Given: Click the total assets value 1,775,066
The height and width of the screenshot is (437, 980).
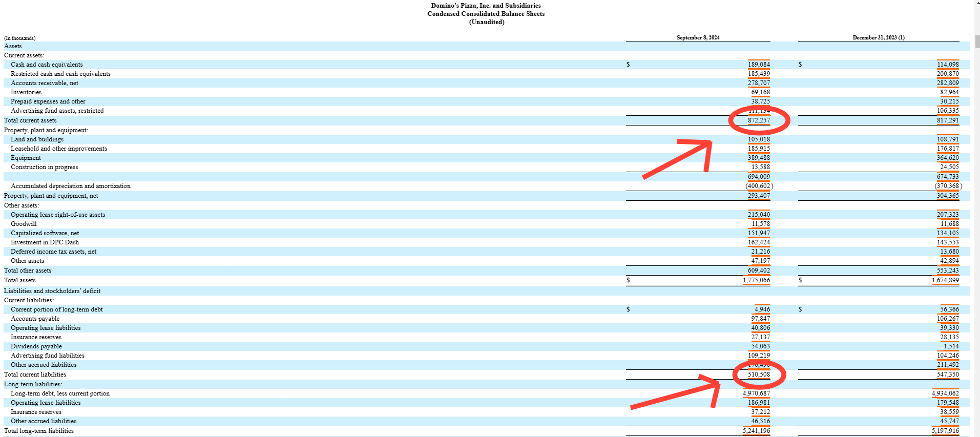Looking at the screenshot, I should (757, 280).
